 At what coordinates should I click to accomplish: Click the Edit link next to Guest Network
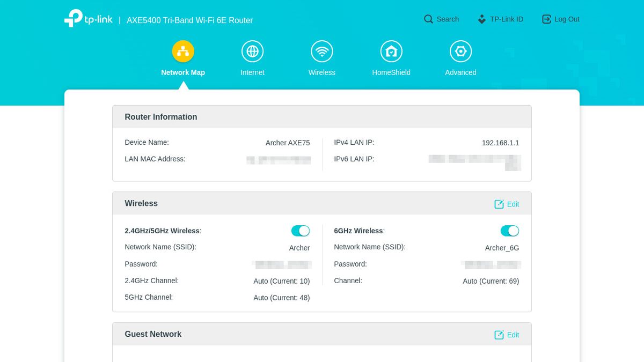click(513, 335)
